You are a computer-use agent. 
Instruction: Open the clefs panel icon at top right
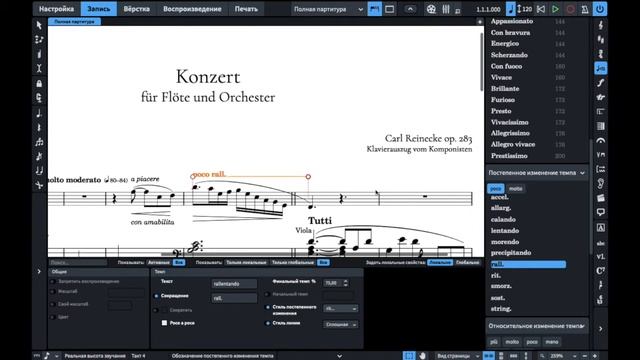[x=600, y=25]
